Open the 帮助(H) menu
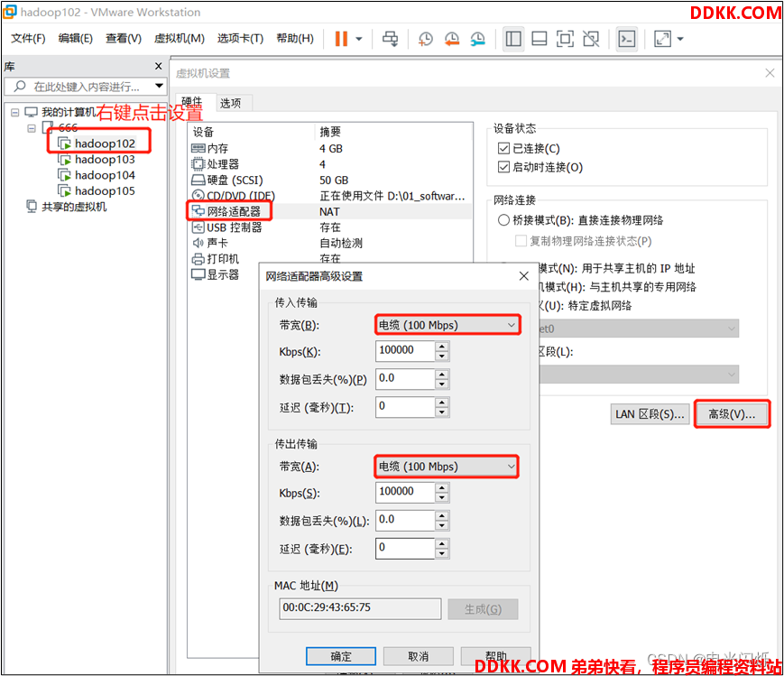This screenshot has width=784, height=676. click(295, 39)
